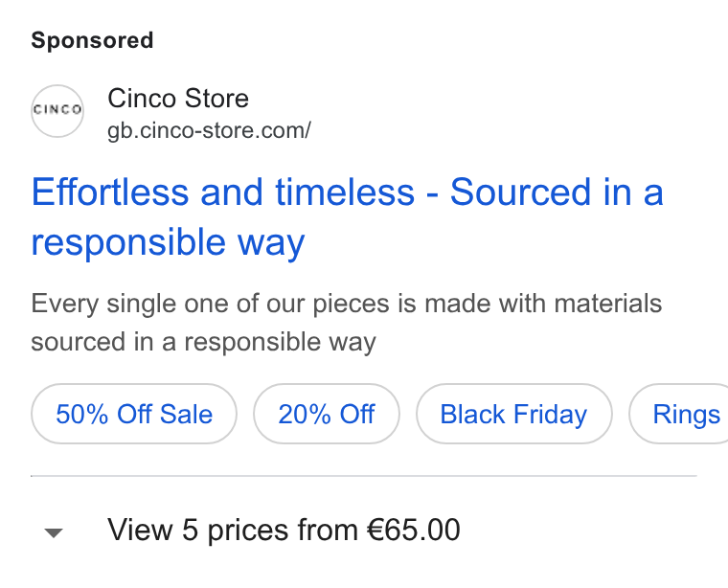Click the '€65.00' price text
The width and height of the screenshot is (728, 588).
(414, 530)
